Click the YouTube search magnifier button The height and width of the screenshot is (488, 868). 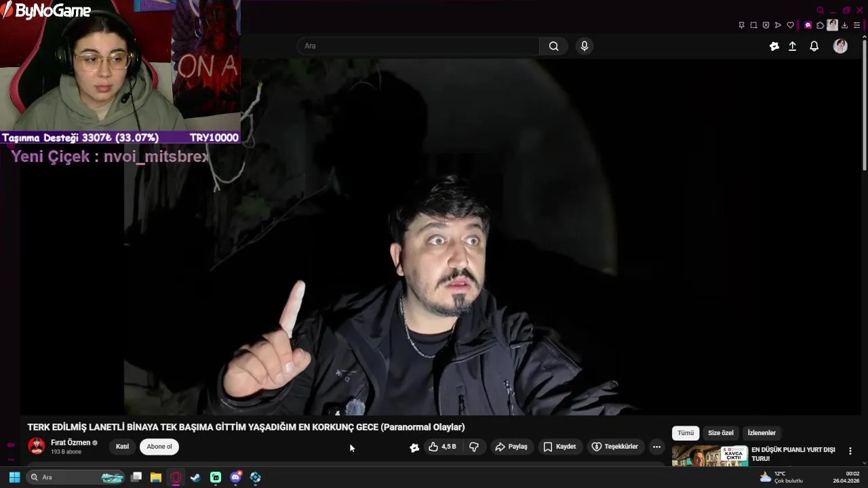tap(554, 46)
